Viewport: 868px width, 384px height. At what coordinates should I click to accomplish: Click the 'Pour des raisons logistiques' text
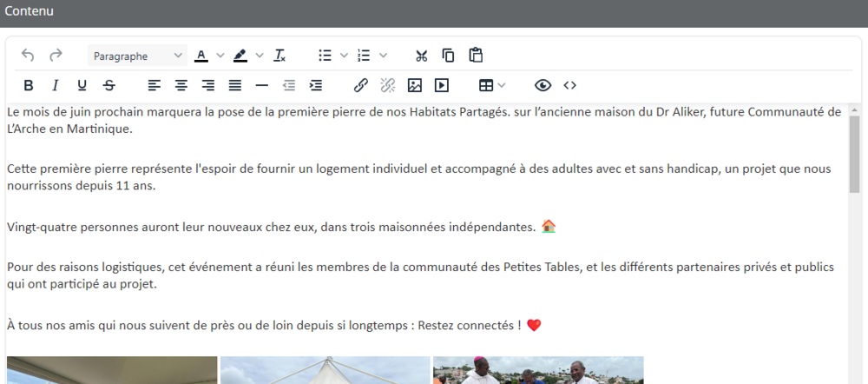[x=85, y=268]
